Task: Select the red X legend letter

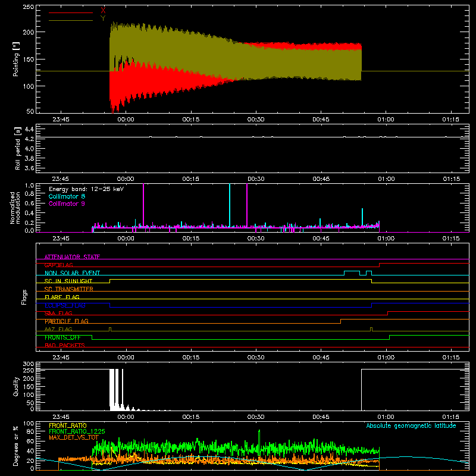Action: (x=103, y=11)
